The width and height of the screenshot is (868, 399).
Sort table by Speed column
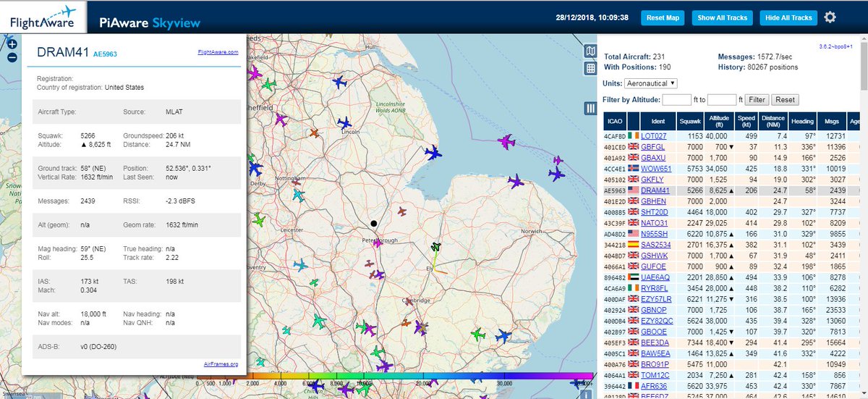[746, 121]
